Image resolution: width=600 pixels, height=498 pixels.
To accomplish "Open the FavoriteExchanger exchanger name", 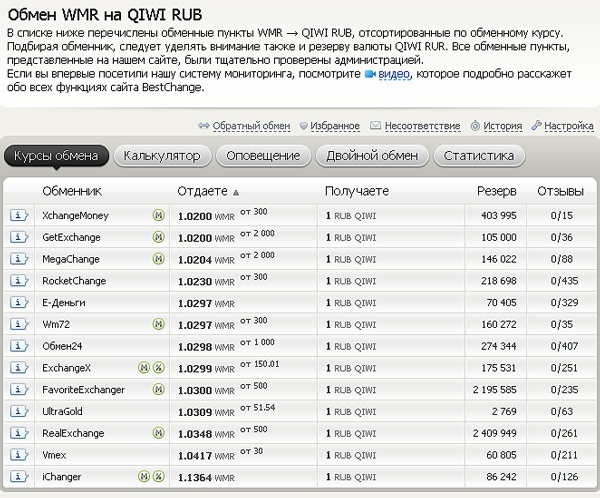I will pyautogui.click(x=83, y=390).
